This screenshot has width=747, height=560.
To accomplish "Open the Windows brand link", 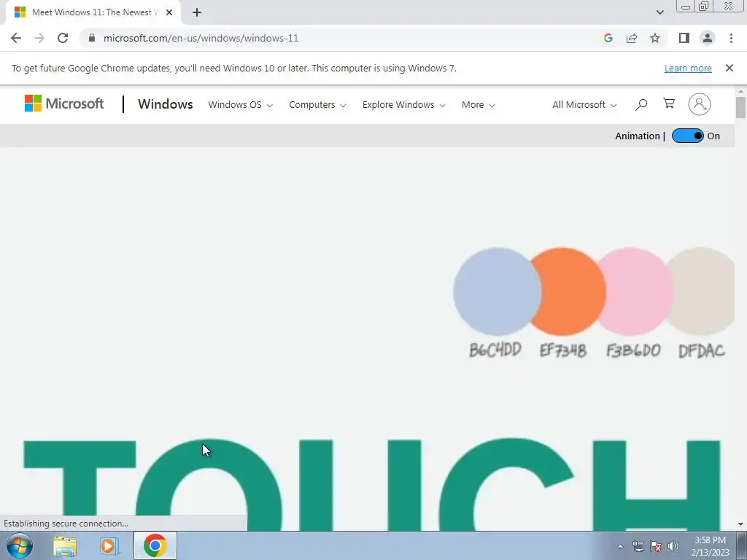I will (166, 104).
